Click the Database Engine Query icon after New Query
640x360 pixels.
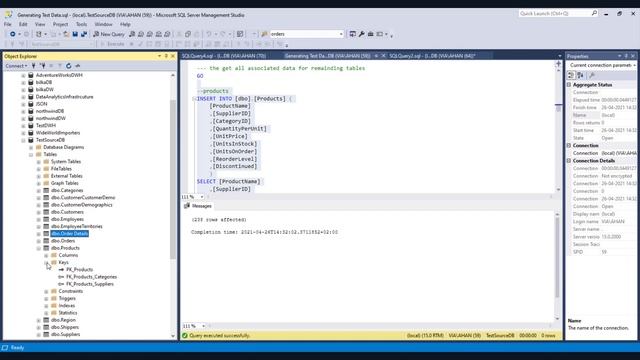132,34
